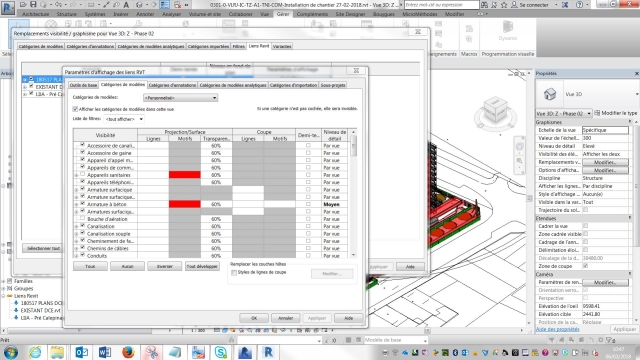
Task: Click the favorites star icon in title bar
Action: point(504,4)
